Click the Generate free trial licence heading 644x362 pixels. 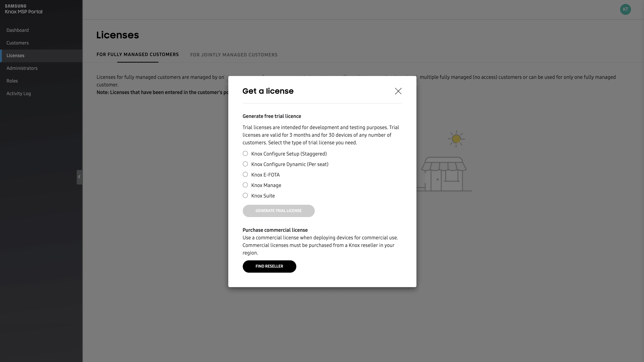pos(272,116)
